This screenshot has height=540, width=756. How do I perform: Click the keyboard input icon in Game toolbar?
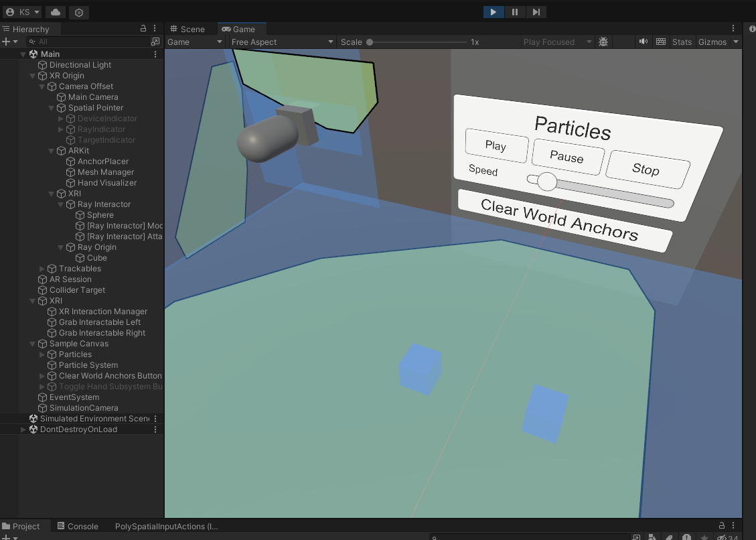661,42
